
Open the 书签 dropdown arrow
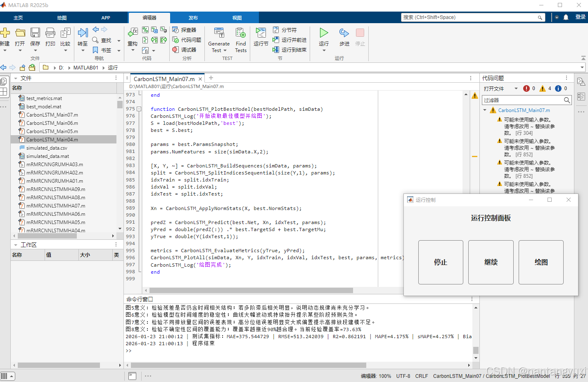[x=119, y=50]
